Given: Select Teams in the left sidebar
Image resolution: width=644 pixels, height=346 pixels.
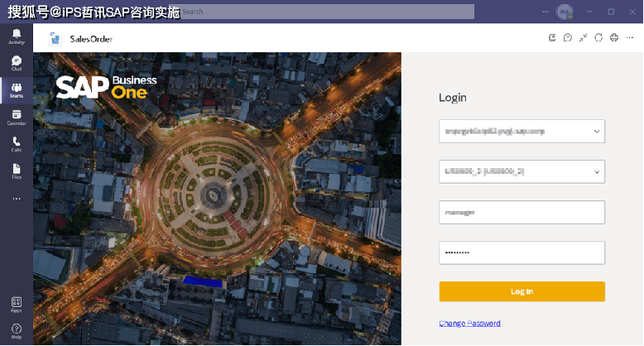Looking at the screenshot, I should [x=17, y=90].
